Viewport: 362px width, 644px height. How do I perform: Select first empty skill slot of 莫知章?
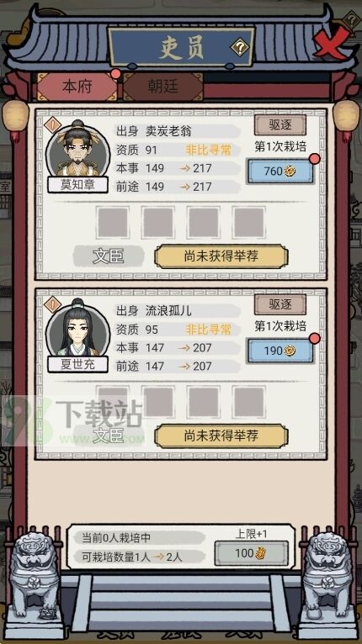[x=113, y=223]
